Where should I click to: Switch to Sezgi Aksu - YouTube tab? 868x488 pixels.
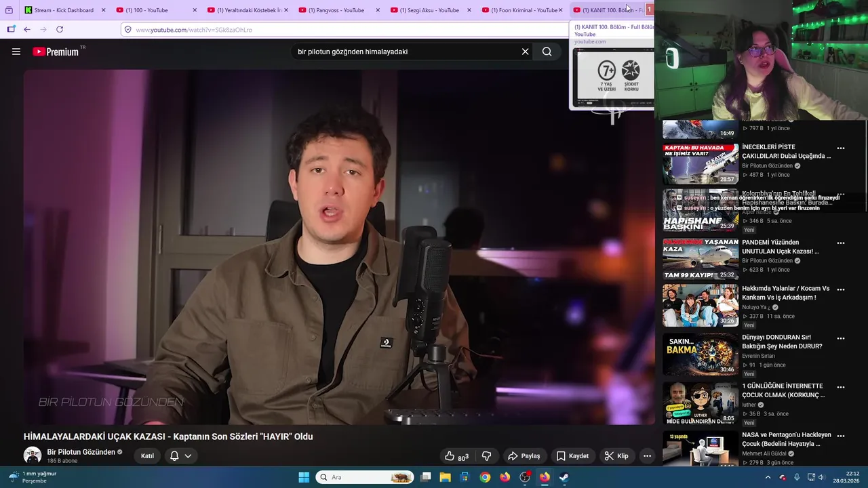pos(431,10)
